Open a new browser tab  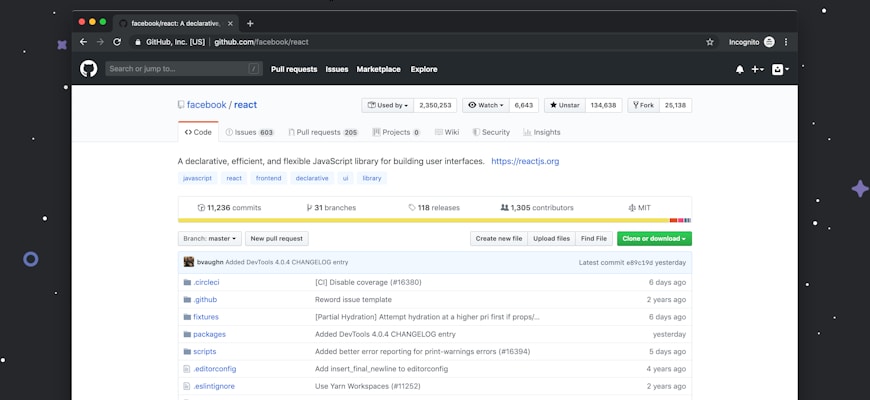pyautogui.click(x=250, y=23)
